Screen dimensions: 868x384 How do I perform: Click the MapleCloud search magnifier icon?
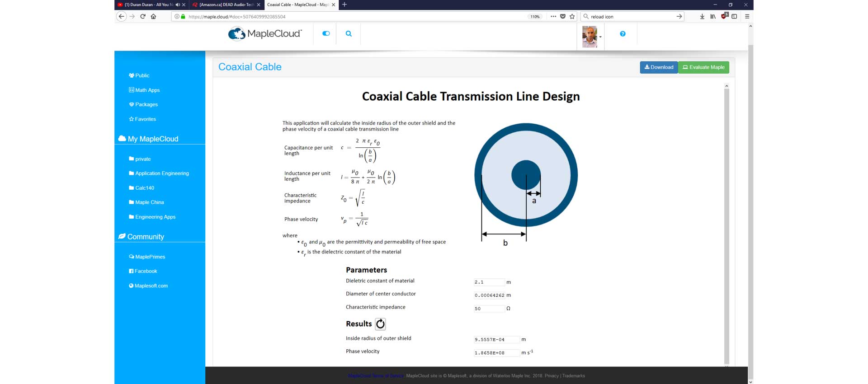coord(349,33)
